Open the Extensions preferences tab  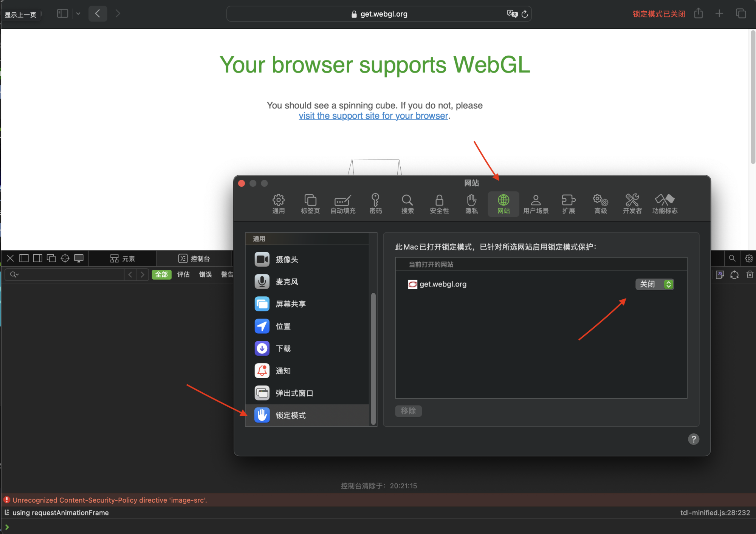coord(568,204)
